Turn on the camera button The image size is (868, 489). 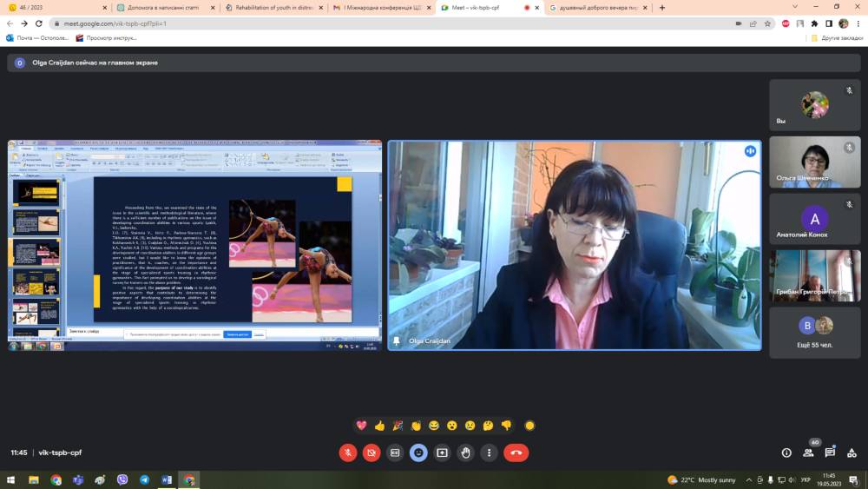(372, 453)
